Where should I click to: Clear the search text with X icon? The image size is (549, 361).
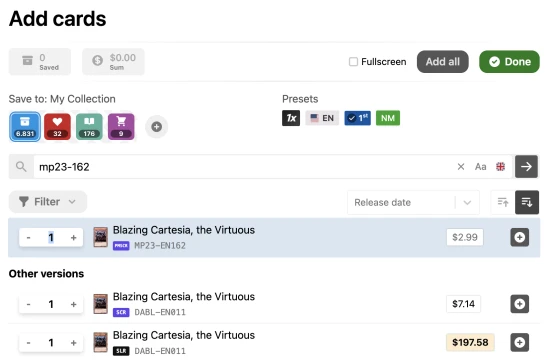tap(461, 167)
